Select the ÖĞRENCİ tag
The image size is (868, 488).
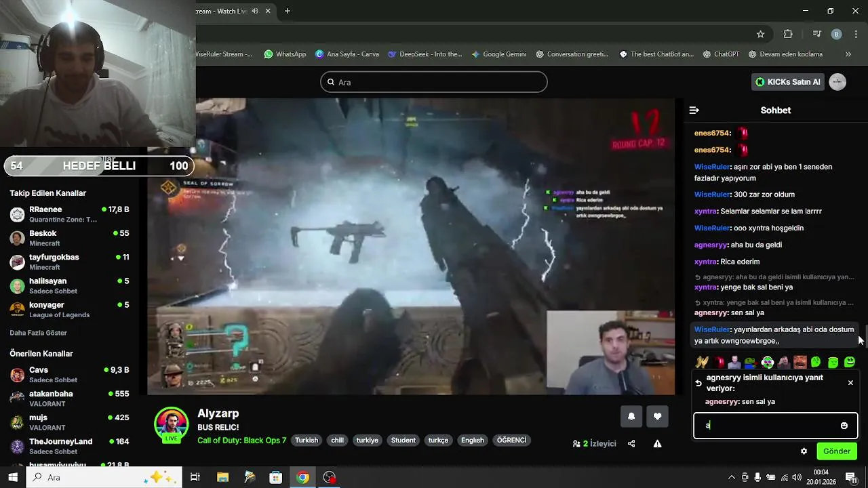tap(512, 441)
